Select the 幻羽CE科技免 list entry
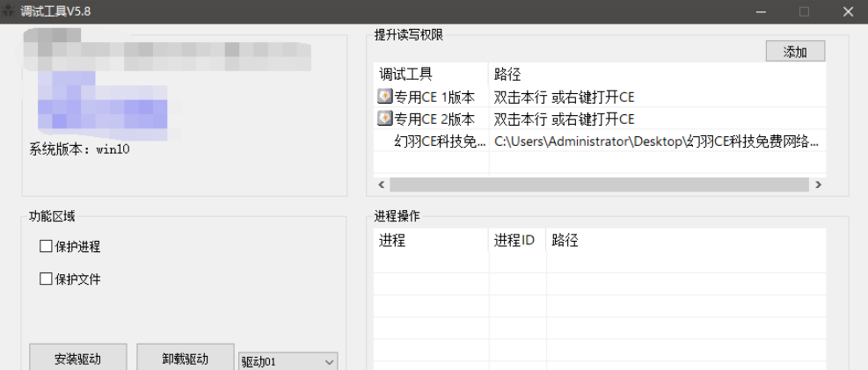 437,141
